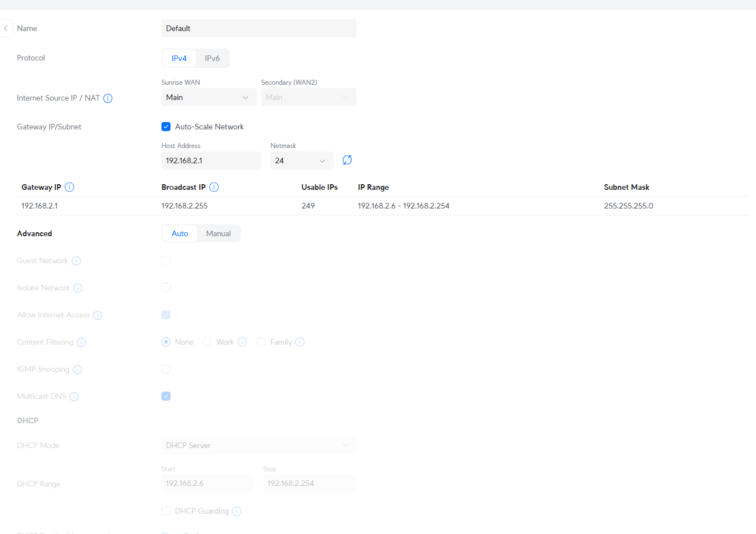Open the Guest Network info tooltip

coord(76,261)
